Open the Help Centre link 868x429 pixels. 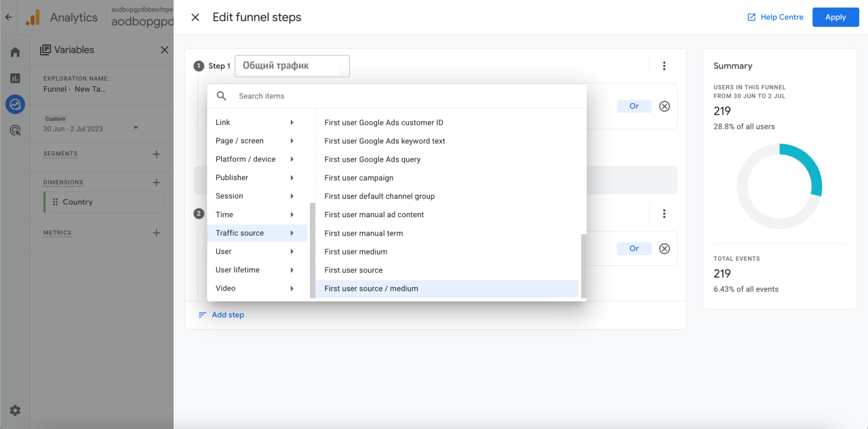[775, 18]
